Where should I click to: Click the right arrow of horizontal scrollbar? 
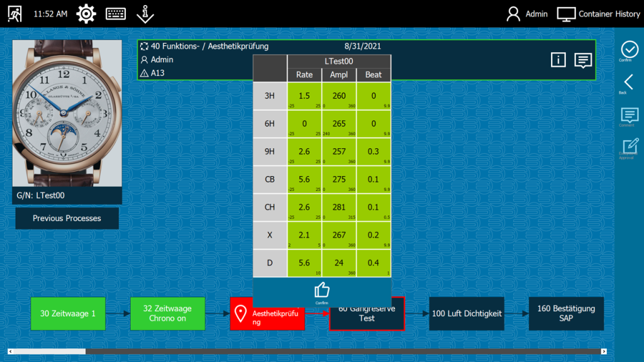pyautogui.click(x=604, y=351)
